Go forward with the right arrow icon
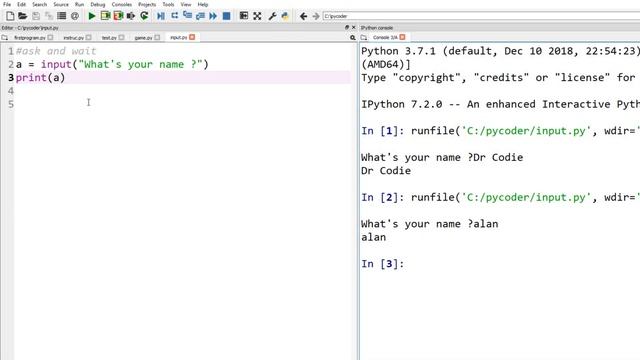 point(316,16)
